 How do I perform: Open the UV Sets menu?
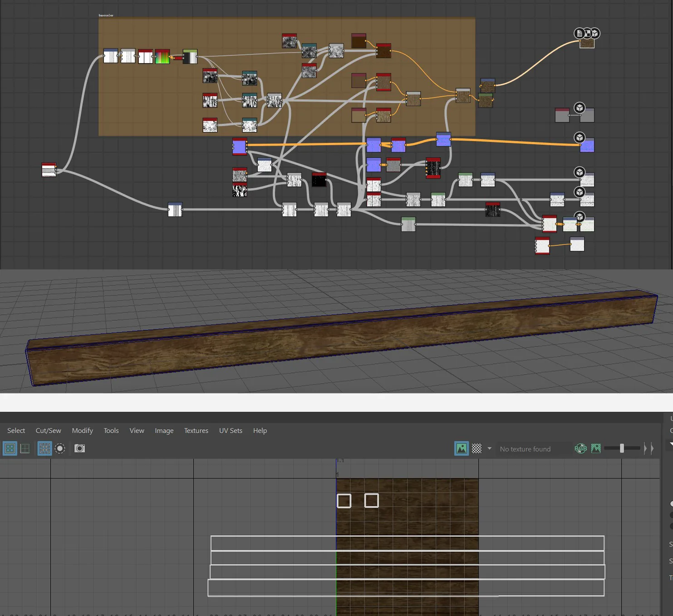coord(231,430)
